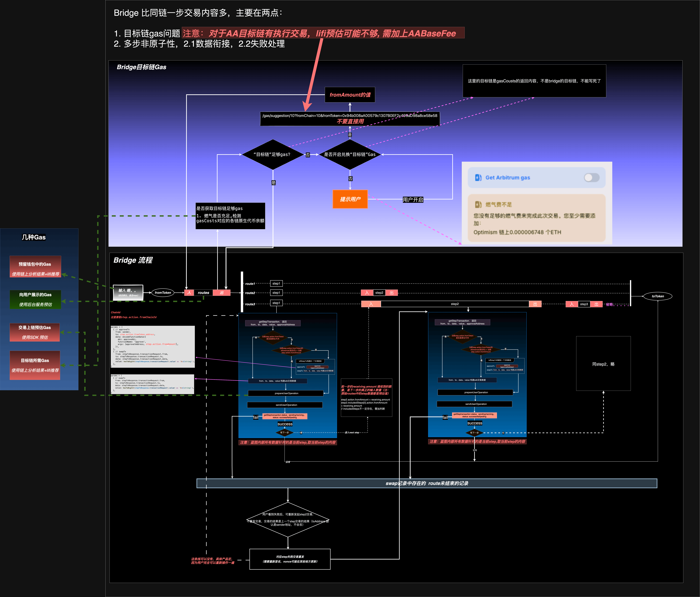Select the 是否获取目标链足够gas note box
Image resolution: width=700 pixels, height=597 pixels.
click(x=230, y=216)
